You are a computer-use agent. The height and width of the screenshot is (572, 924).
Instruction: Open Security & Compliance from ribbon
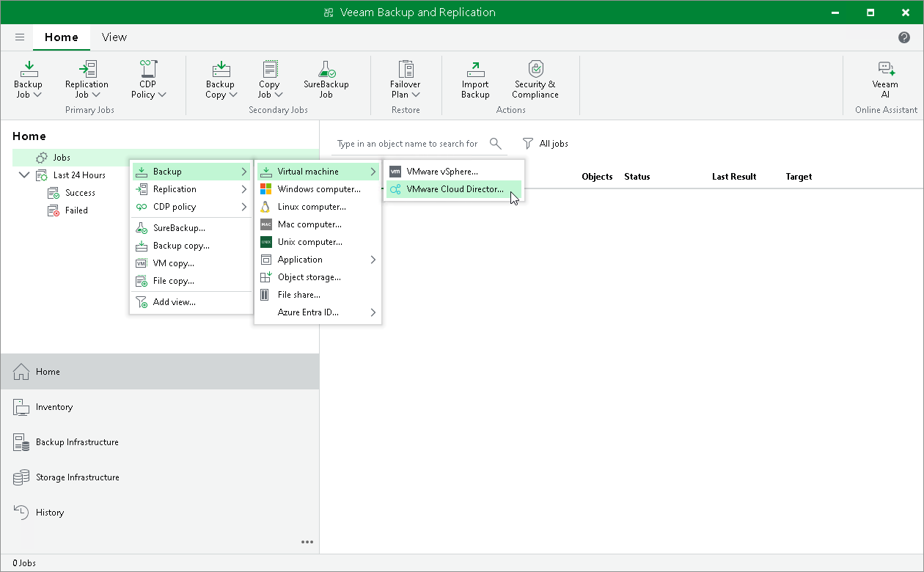point(535,79)
